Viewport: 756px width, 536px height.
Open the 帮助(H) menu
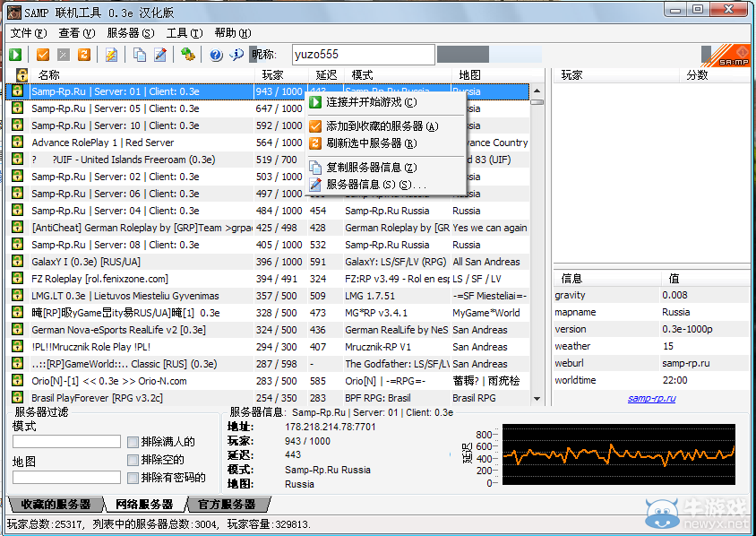point(233,33)
